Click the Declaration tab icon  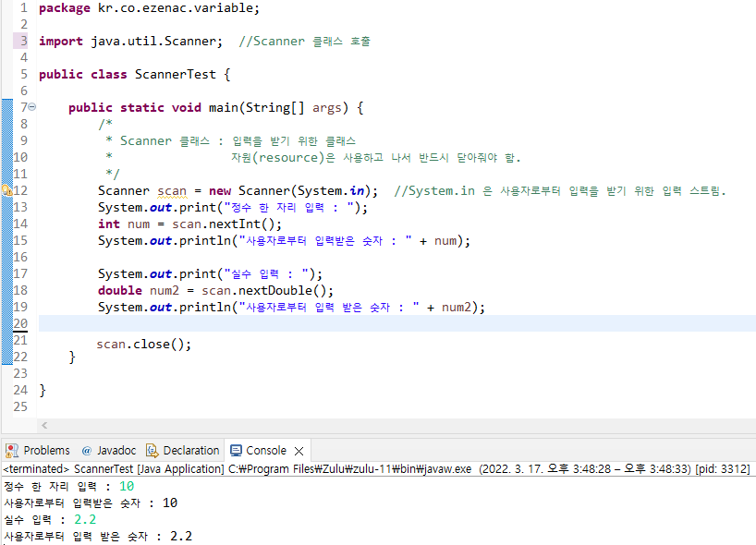point(152,451)
